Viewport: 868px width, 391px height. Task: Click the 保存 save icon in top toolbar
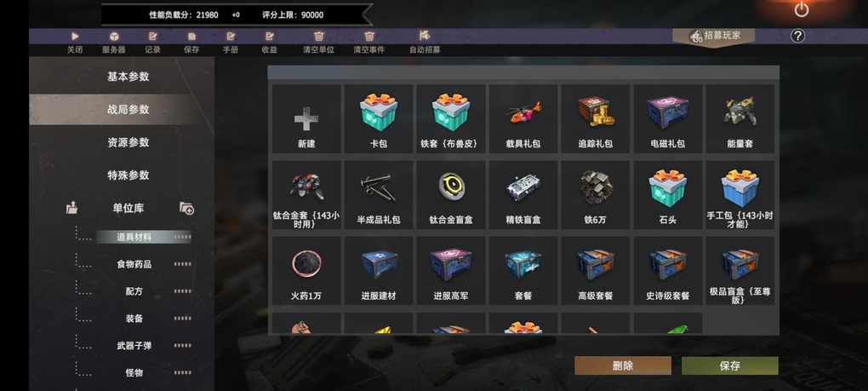191,37
